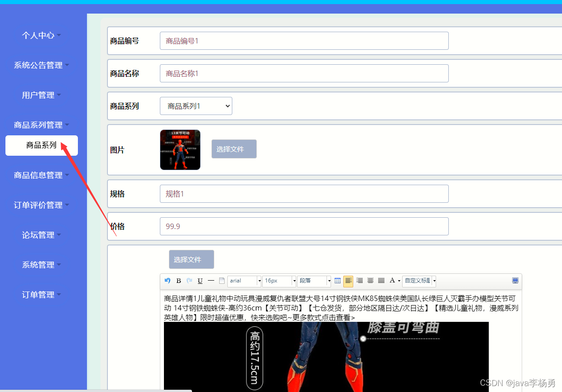Open the 段落 paragraph format dropdown

pos(314,281)
